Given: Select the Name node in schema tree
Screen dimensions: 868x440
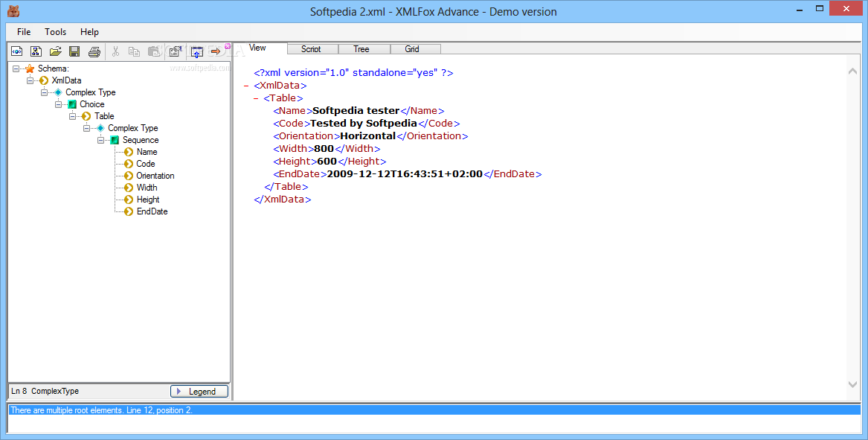Looking at the screenshot, I should point(147,152).
